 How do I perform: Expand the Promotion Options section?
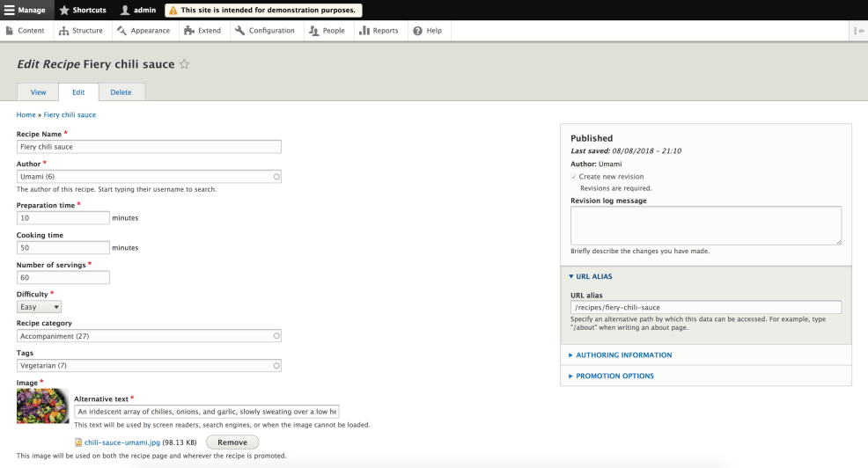pyautogui.click(x=614, y=376)
